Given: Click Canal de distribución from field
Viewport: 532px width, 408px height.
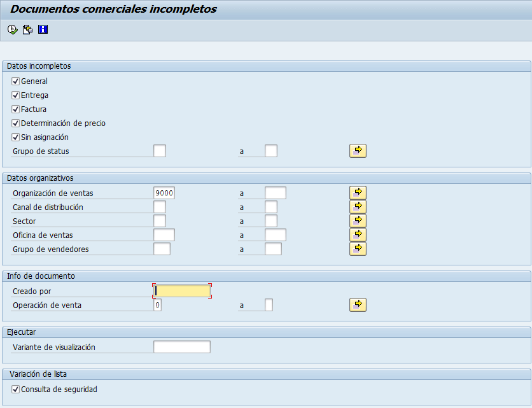Looking at the screenshot, I should (160, 207).
